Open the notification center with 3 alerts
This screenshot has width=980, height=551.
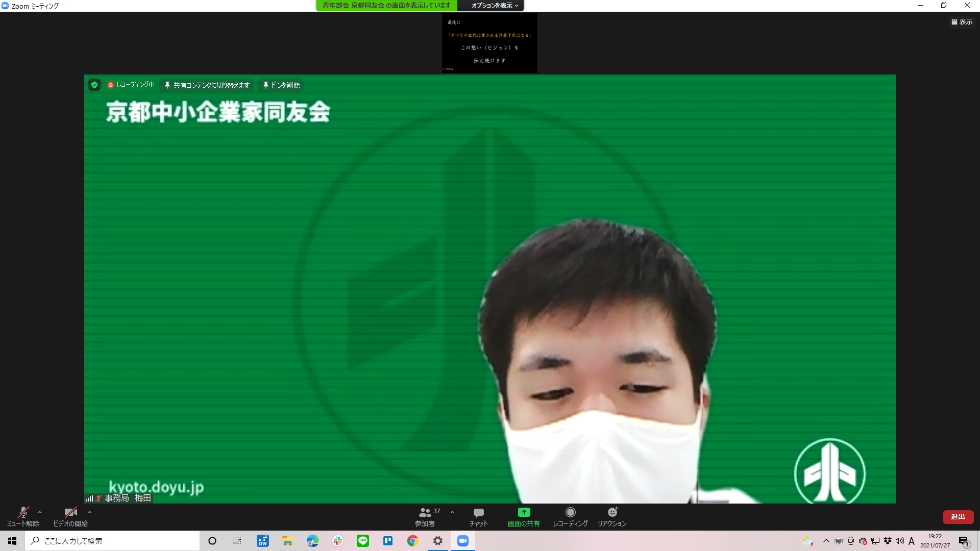tap(964, 541)
